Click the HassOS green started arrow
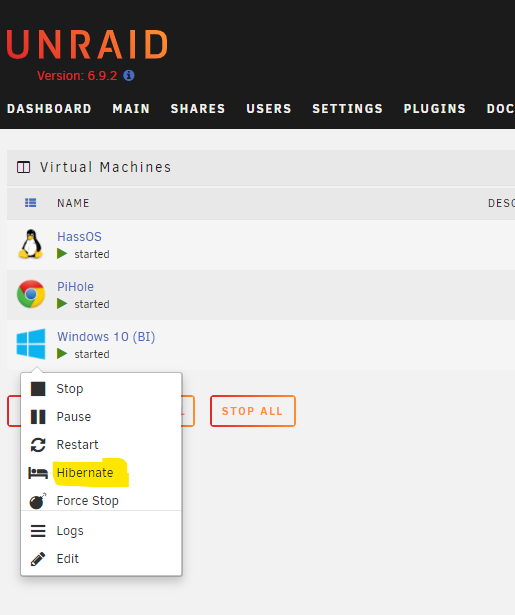This screenshot has width=515, height=615. point(62,254)
